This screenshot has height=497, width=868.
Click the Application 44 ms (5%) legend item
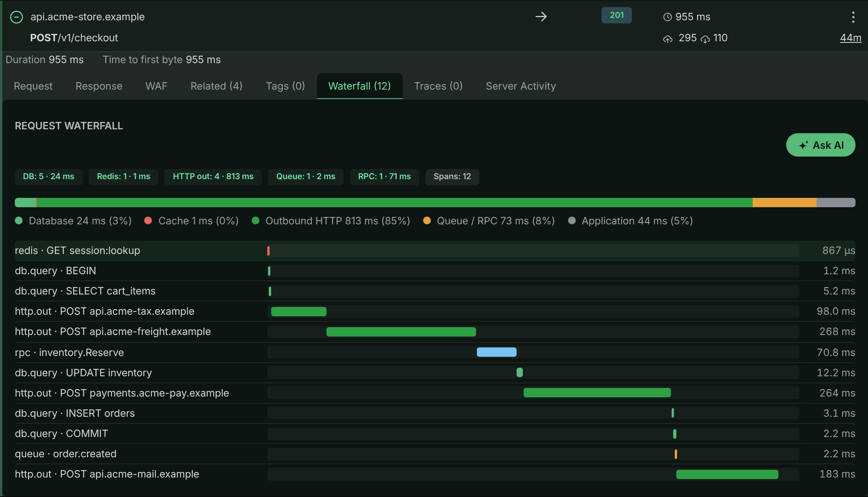[x=630, y=221]
